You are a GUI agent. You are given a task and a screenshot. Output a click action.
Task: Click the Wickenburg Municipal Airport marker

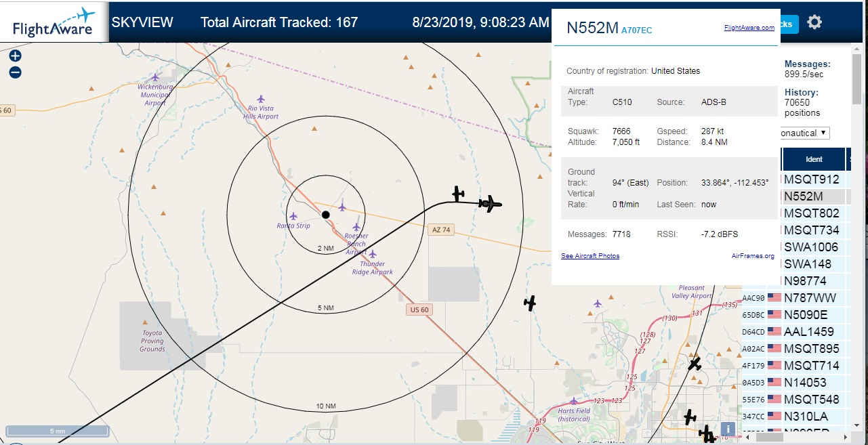click(x=156, y=77)
